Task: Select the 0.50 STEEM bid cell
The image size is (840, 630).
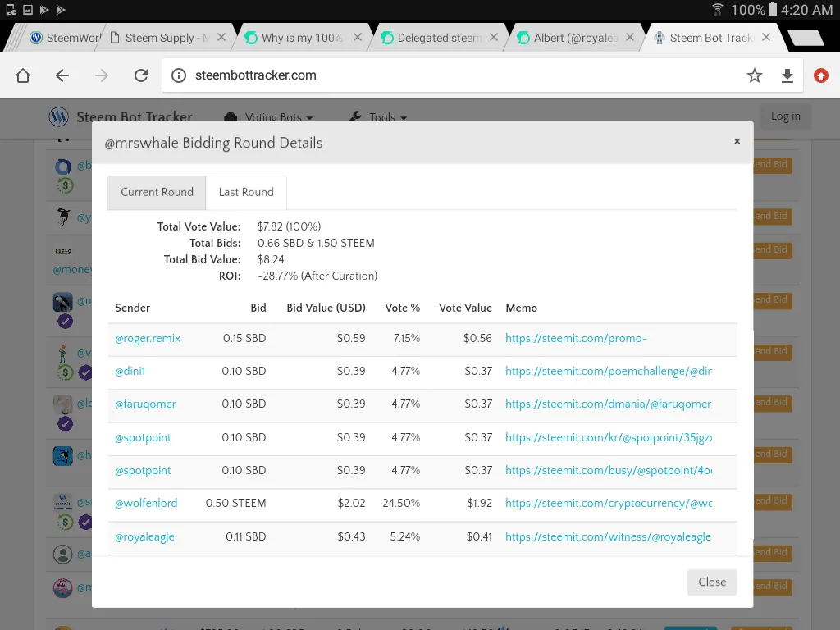Action: [235, 504]
